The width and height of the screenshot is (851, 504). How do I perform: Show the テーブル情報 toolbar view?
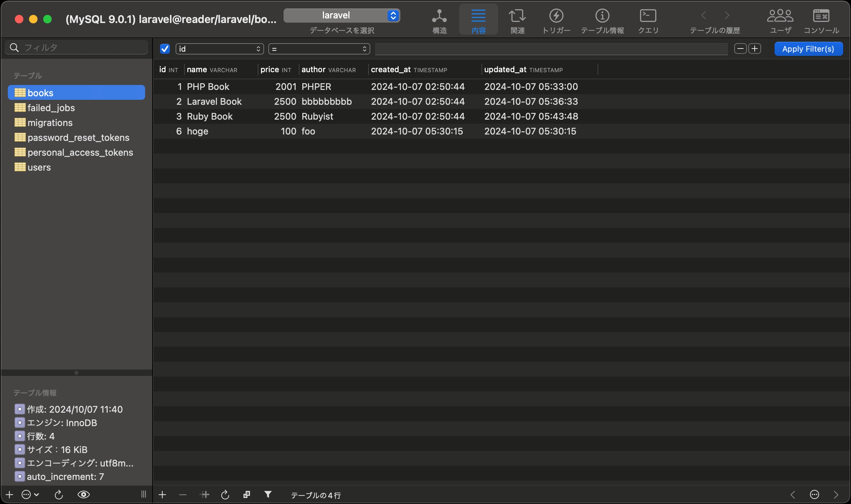(602, 21)
